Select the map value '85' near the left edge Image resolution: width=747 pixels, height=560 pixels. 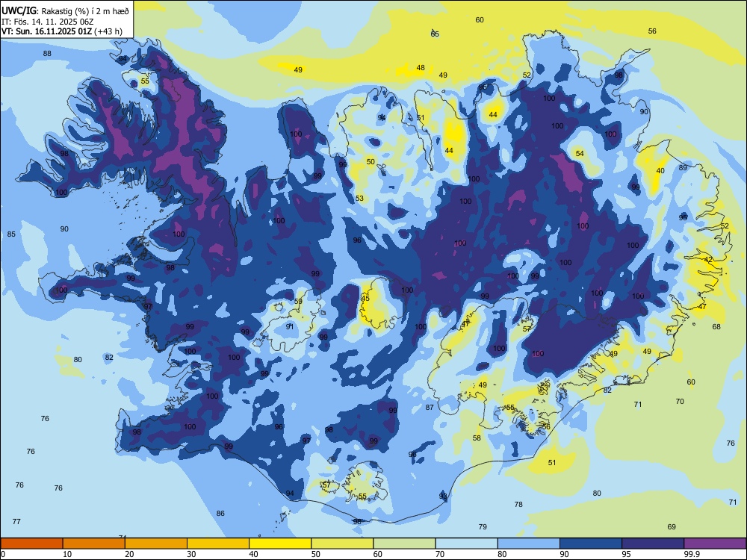click(x=11, y=234)
